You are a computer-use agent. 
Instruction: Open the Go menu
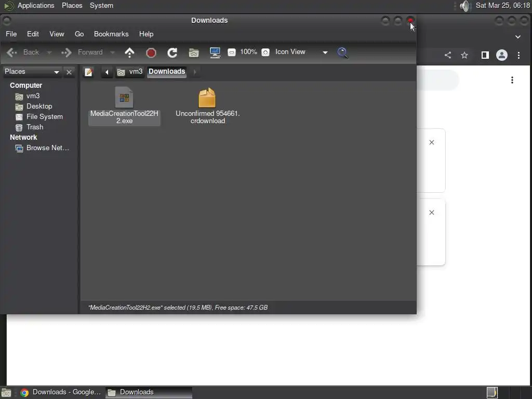point(79,34)
